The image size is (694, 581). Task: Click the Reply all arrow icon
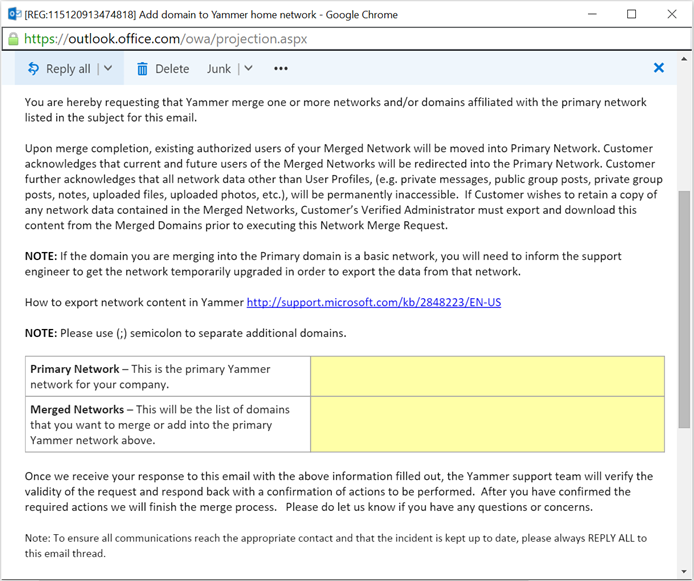[x=33, y=69]
